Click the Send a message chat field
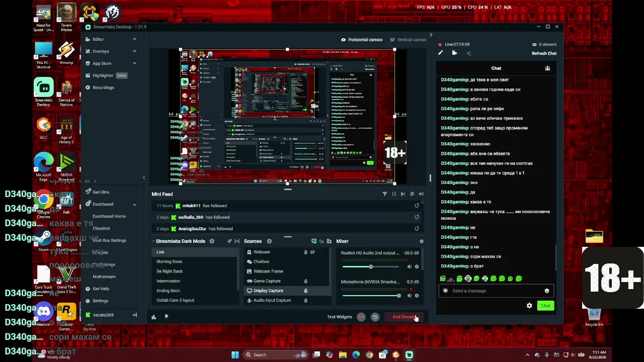The width and height of the screenshot is (644, 362). [496, 291]
